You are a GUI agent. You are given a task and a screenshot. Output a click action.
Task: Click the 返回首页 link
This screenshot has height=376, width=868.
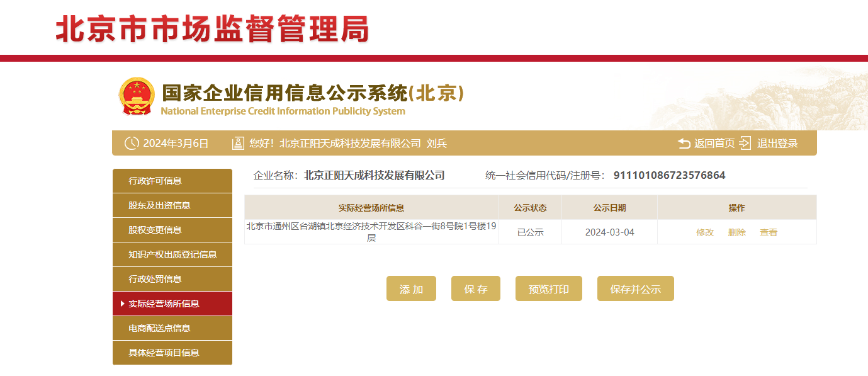(x=714, y=144)
